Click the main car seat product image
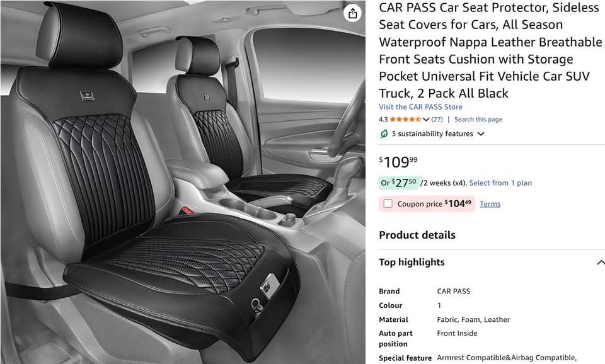 tap(183, 182)
